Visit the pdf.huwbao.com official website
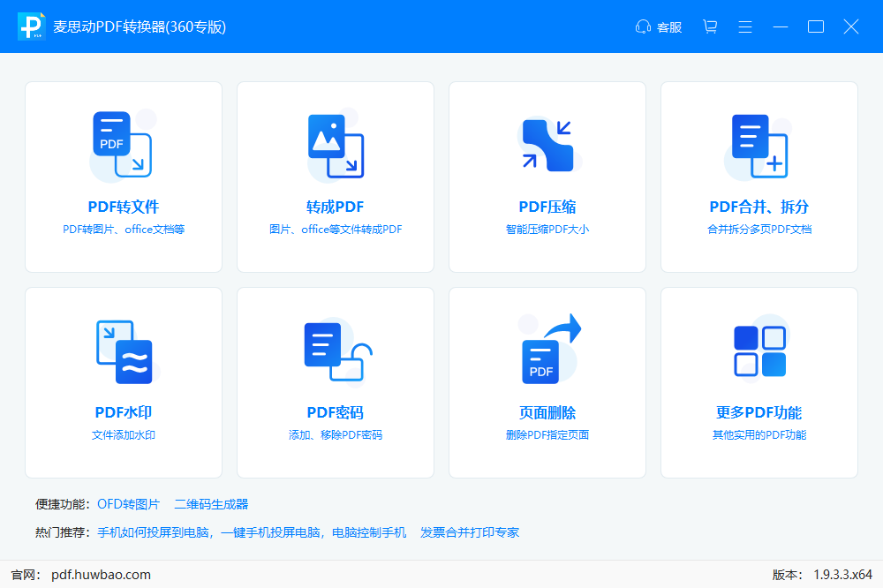 point(101,575)
